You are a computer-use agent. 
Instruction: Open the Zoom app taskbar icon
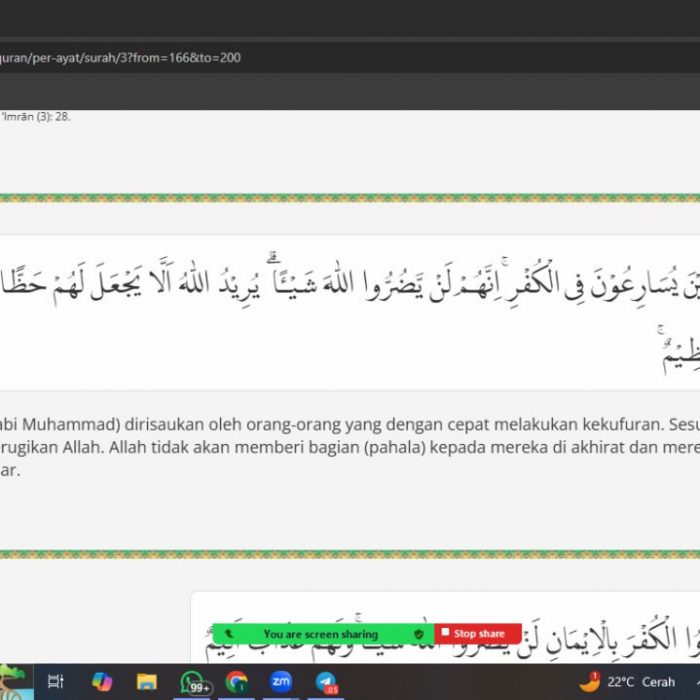[x=281, y=682]
